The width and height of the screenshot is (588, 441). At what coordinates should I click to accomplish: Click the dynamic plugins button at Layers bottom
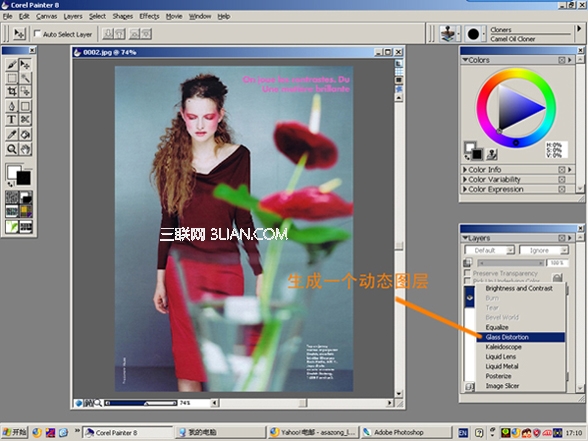pos(469,387)
